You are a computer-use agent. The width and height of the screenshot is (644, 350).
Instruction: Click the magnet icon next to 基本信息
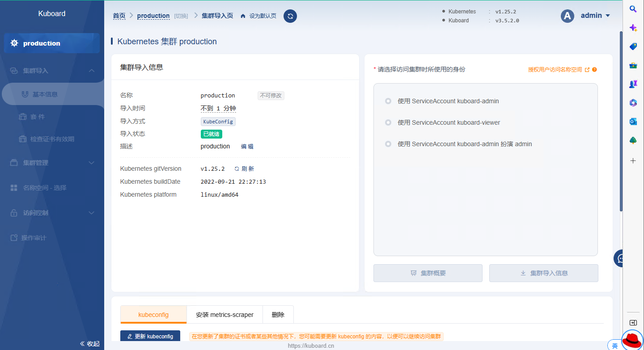(25, 94)
